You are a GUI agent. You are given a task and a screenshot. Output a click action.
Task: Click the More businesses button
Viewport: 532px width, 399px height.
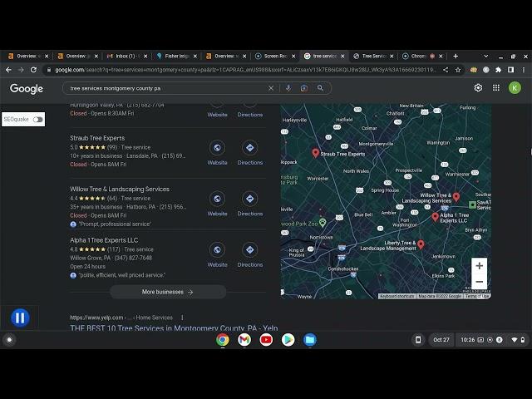pyautogui.click(x=168, y=292)
